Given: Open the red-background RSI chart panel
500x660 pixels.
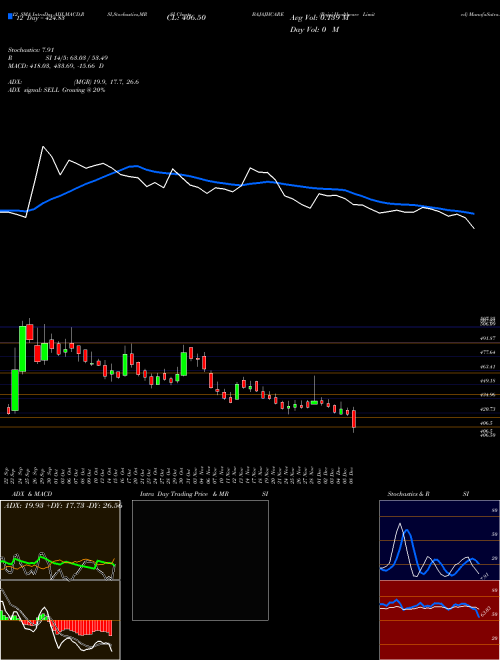Looking at the screenshot, I should click(x=439, y=620).
